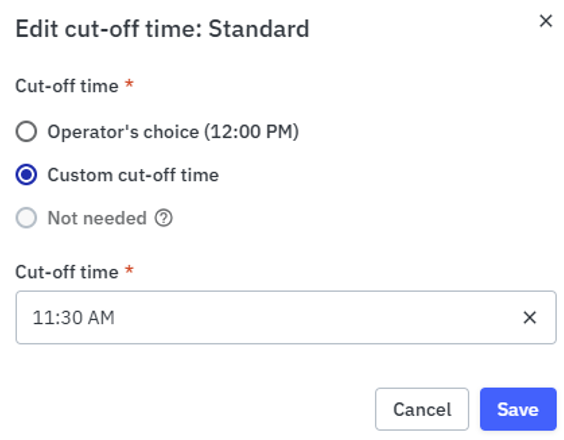Clear the 11:30 AM time value
Viewport: 564px width, 440px height.
pos(529,317)
